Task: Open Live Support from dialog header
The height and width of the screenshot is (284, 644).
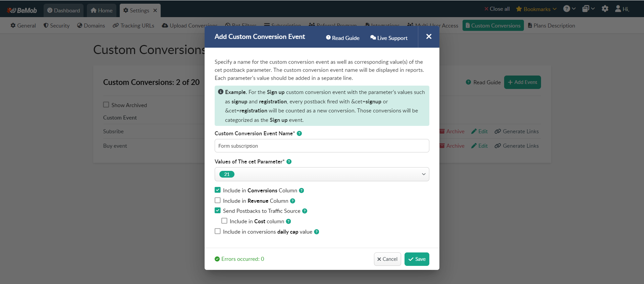Action: pos(389,38)
